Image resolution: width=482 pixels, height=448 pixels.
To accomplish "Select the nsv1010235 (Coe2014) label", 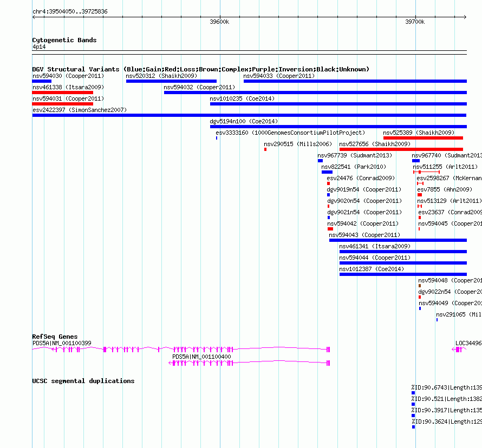I will [x=242, y=98].
